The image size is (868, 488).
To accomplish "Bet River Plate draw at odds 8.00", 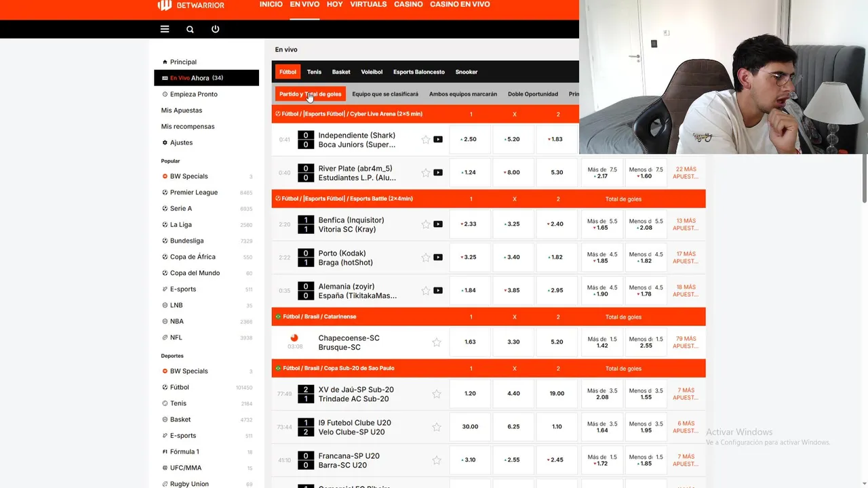I will click(x=513, y=173).
